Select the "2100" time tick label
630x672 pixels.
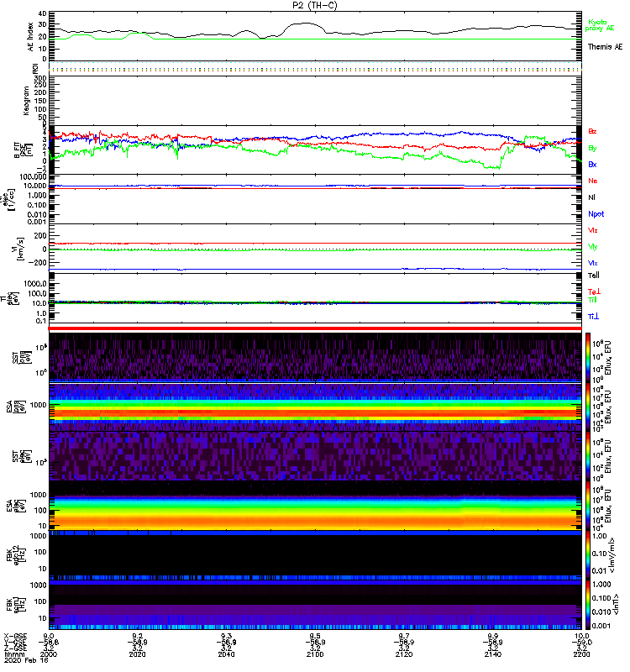[x=315, y=654]
